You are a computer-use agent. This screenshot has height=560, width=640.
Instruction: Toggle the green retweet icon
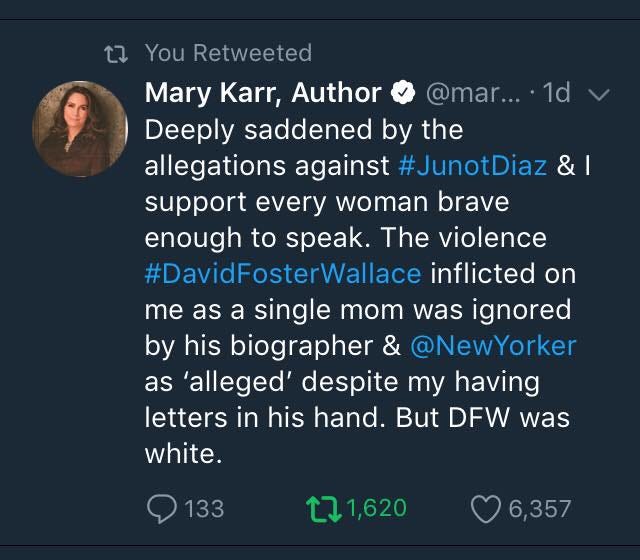click(x=324, y=509)
